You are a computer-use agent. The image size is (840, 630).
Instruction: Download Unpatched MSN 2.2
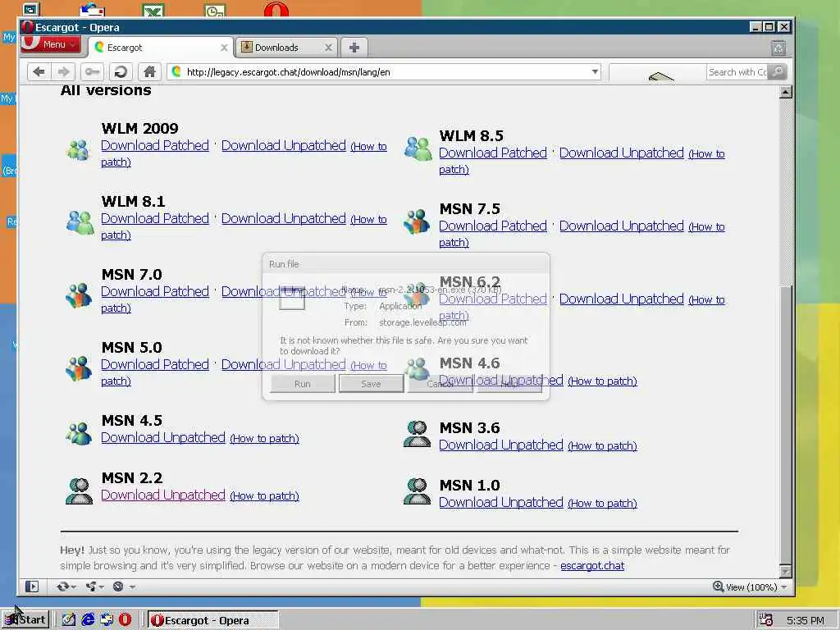163,495
